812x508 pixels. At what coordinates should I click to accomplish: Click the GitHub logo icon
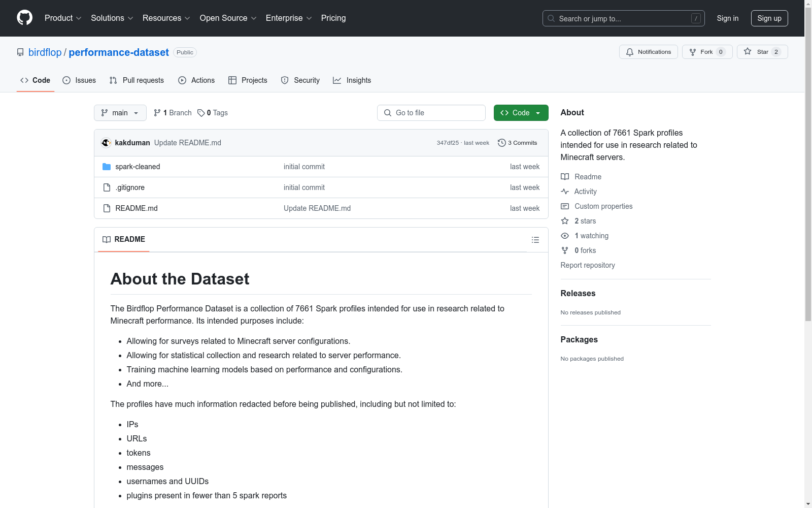coord(24,18)
